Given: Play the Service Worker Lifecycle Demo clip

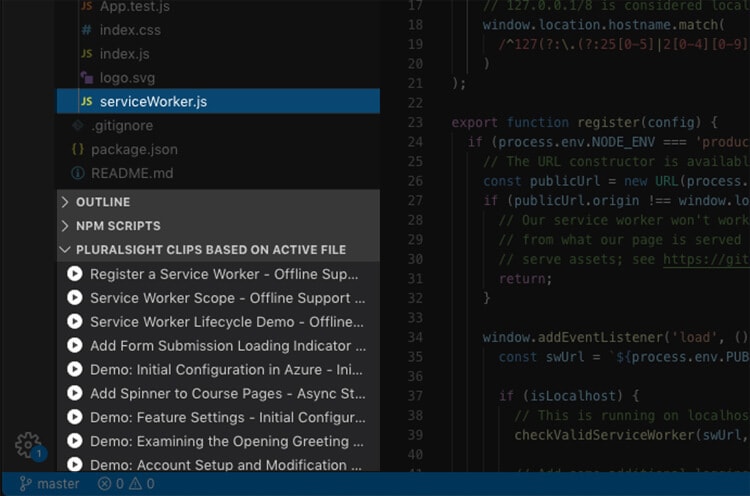Looking at the screenshot, I should [x=75, y=321].
